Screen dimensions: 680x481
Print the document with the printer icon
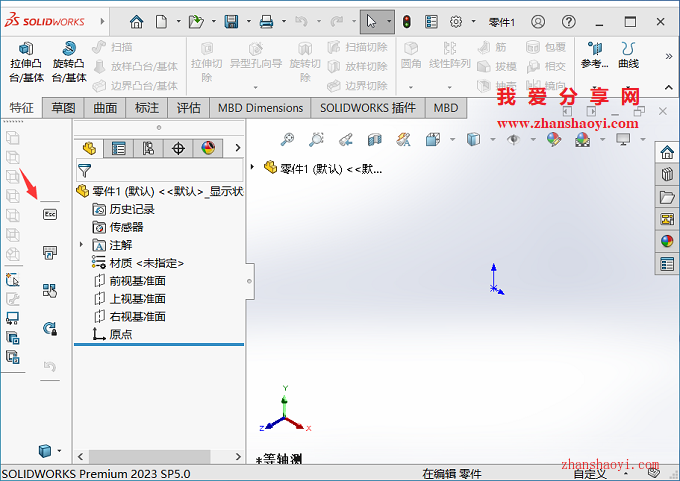[x=266, y=21]
